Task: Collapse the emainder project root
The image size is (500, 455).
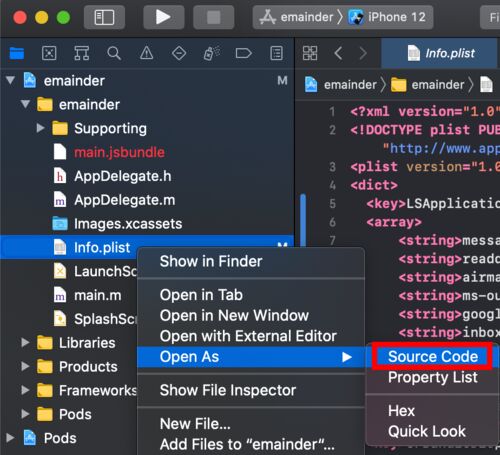Action: [10, 81]
